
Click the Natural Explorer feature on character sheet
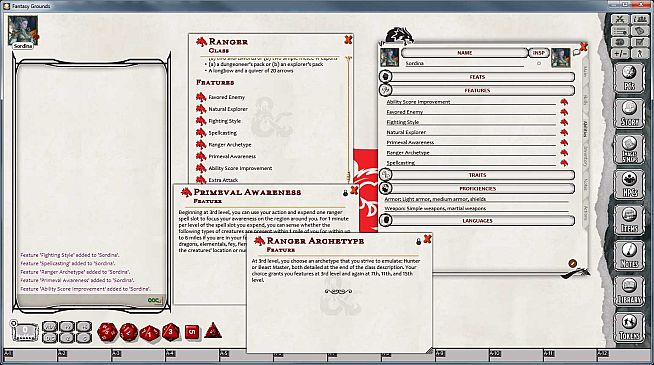tap(471, 132)
